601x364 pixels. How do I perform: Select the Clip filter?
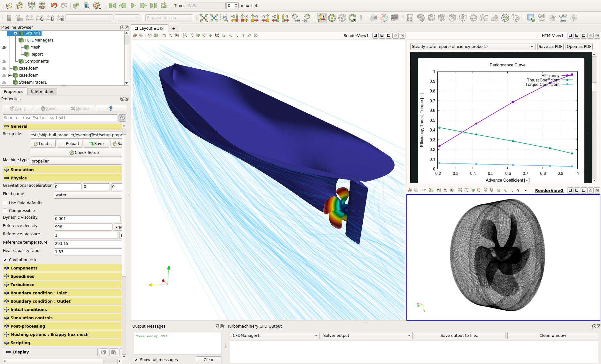pyautogui.click(x=431, y=18)
